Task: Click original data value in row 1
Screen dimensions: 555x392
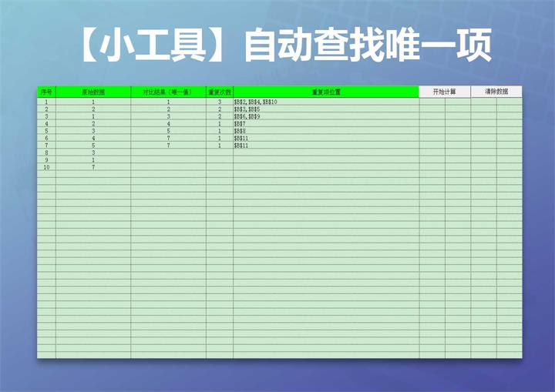Action: (x=93, y=102)
